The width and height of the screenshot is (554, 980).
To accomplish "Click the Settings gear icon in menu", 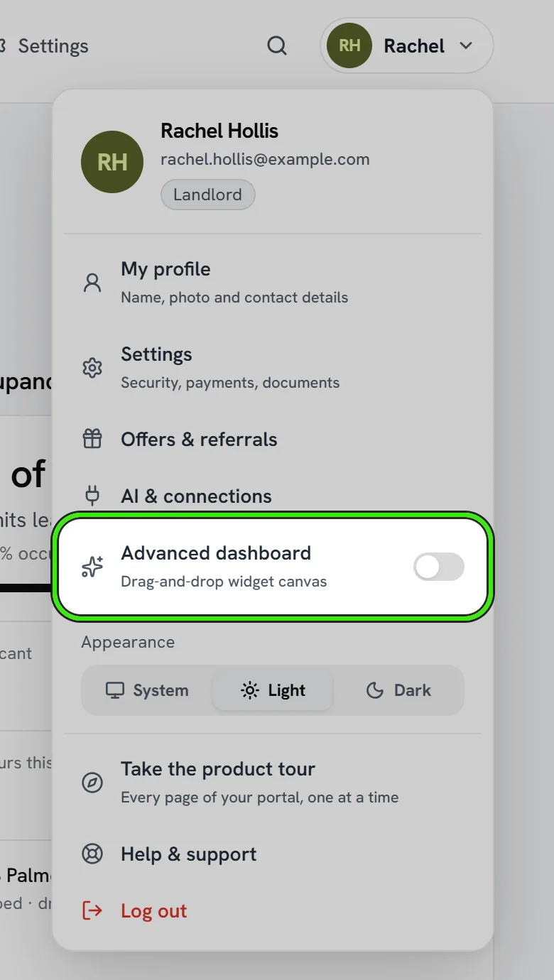I will click(92, 369).
